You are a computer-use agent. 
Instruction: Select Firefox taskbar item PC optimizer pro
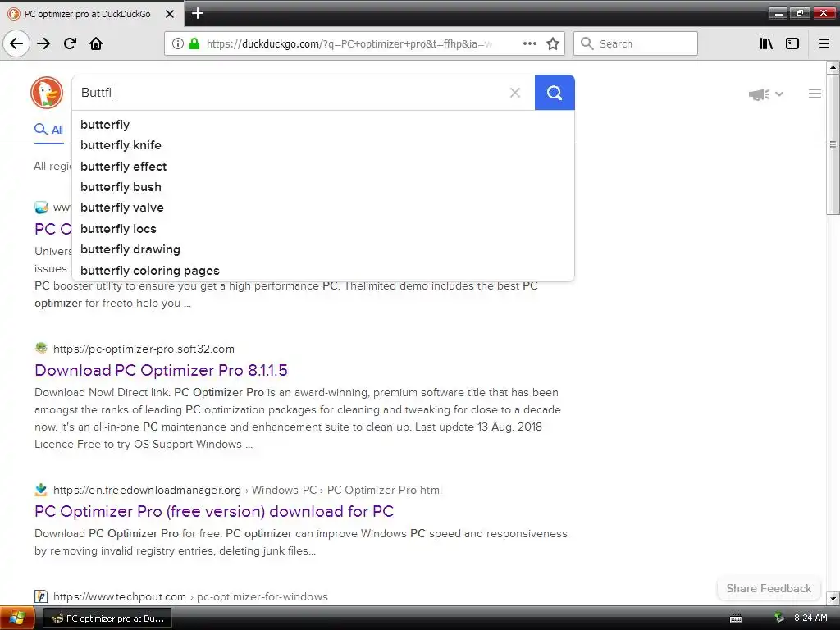point(107,619)
